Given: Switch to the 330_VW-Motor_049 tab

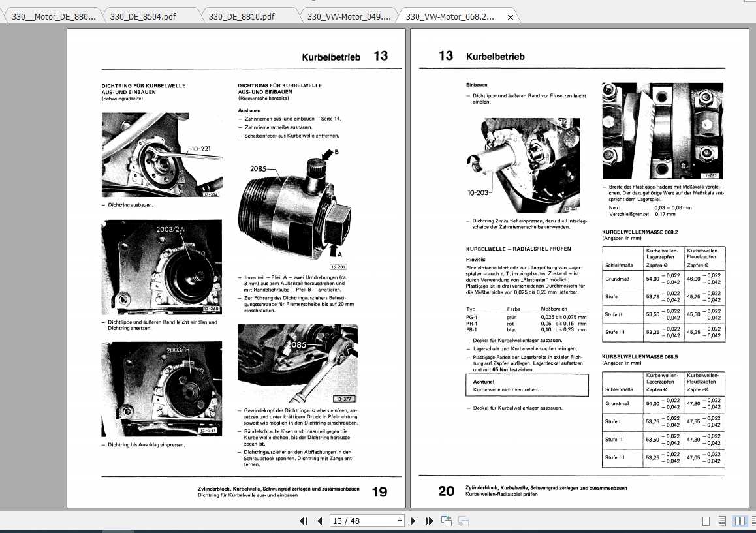Looking at the screenshot, I should [348, 16].
